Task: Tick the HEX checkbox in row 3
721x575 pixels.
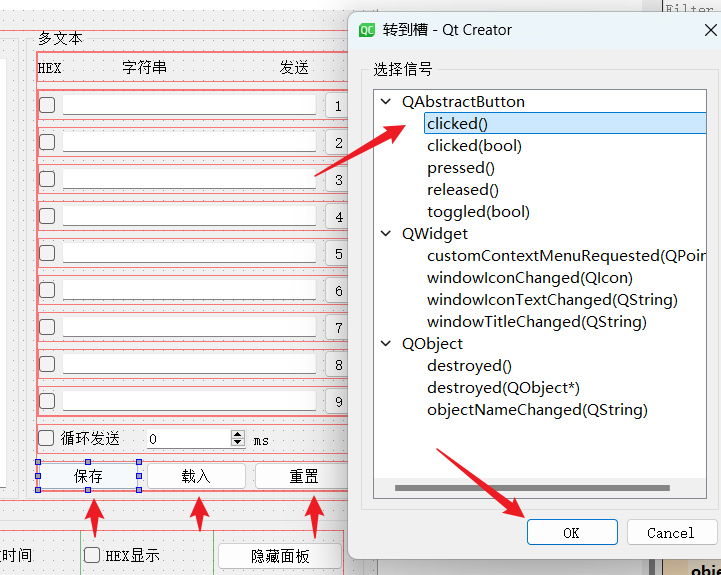Action: click(47, 179)
